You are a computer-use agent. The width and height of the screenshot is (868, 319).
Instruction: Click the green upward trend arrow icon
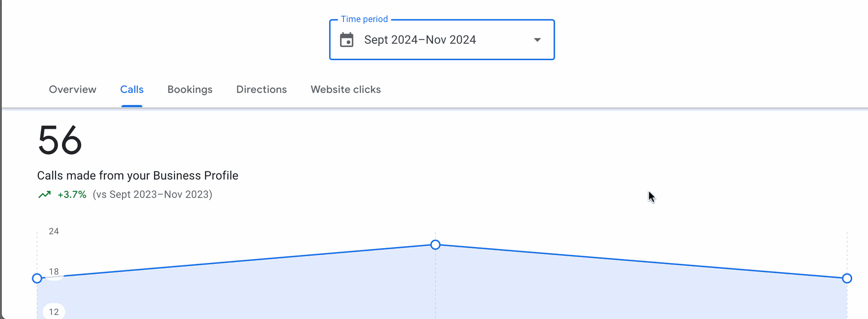pyautogui.click(x=44, y=195)
